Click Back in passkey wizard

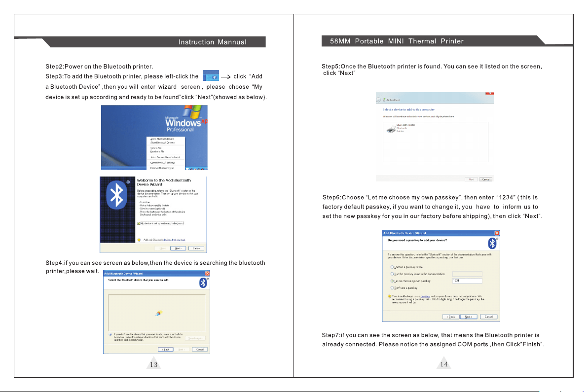[x=451, y=317]
